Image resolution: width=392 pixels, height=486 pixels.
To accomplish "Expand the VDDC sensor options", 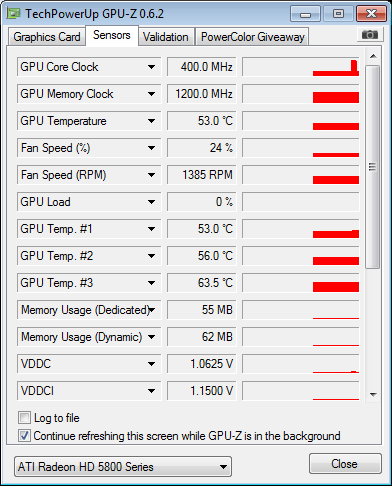I will [x=151, y=364].
